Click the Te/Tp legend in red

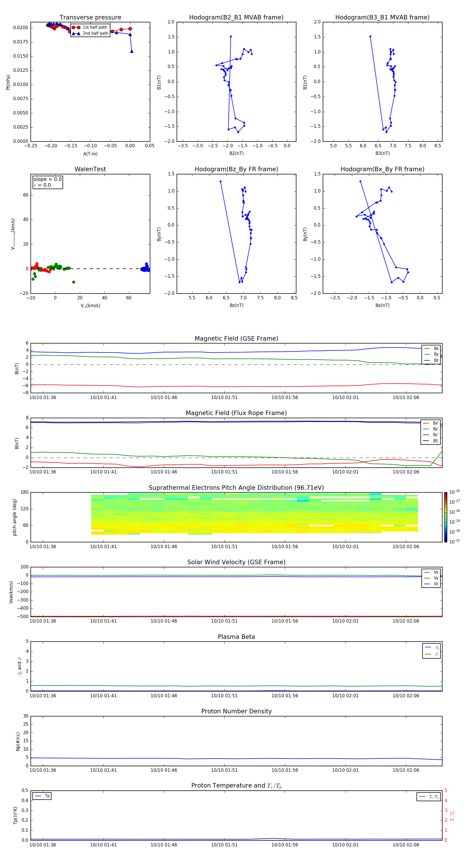point(429,796)
